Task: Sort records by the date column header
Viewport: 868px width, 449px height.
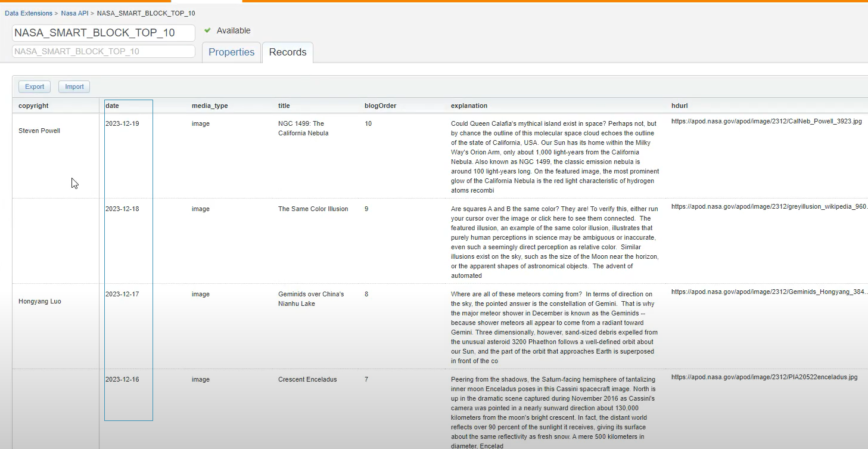Action: 111,106
